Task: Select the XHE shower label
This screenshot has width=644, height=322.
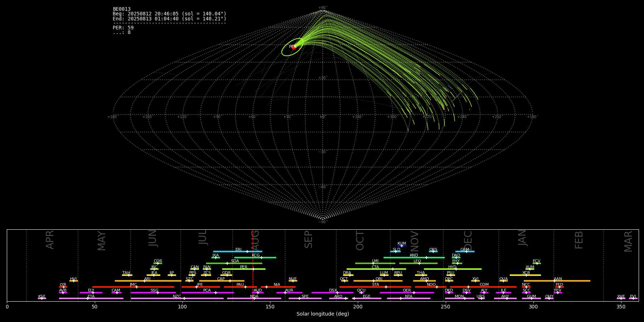Action: click(x=621, y=296)
